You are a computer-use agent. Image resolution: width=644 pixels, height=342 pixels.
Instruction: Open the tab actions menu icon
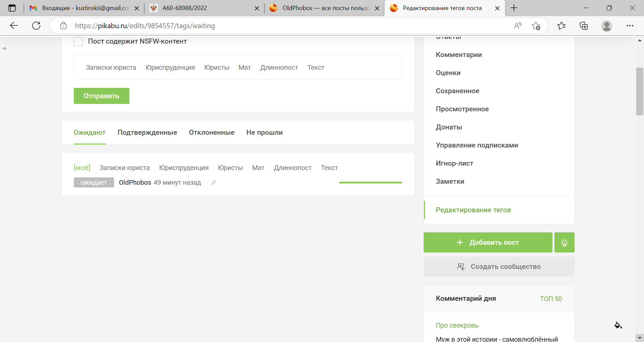coord(12,8)
